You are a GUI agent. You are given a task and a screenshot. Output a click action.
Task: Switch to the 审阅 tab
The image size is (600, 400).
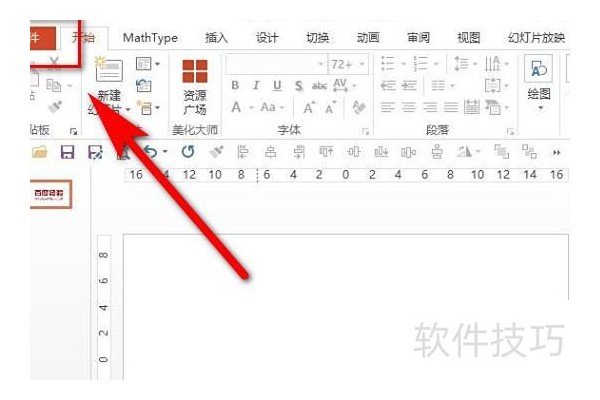[x=418, y=38]
